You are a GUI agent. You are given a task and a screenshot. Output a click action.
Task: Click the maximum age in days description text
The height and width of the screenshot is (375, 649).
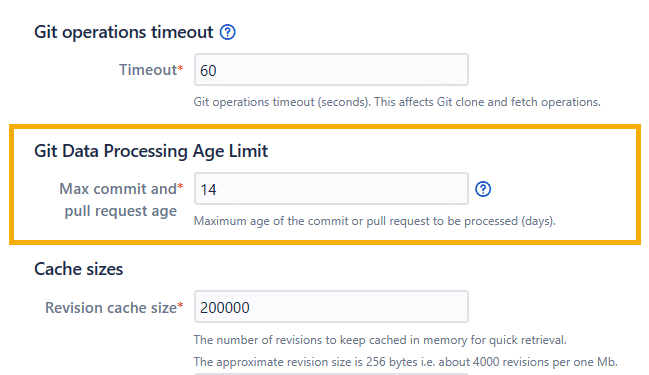point(375,221)
